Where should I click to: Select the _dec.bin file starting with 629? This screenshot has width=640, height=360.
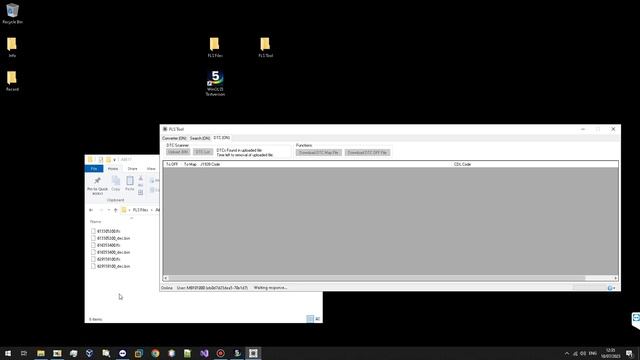(113, 266)
